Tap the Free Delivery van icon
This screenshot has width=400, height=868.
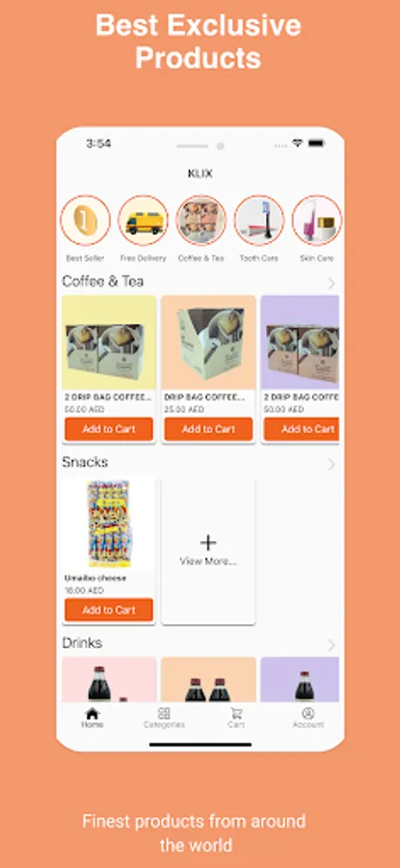pos(144,220)
